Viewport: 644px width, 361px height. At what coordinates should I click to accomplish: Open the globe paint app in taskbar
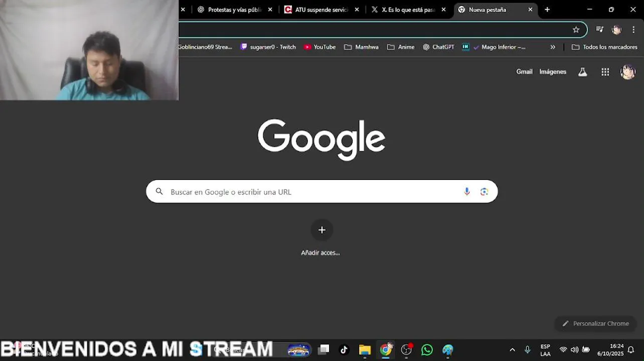447,349
